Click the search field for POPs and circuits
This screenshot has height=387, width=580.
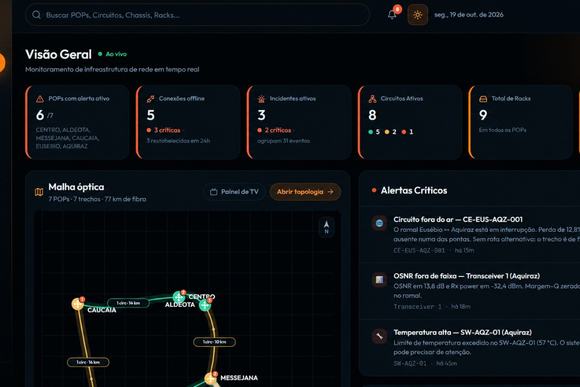pyautogui.click(x=198, y=15)
